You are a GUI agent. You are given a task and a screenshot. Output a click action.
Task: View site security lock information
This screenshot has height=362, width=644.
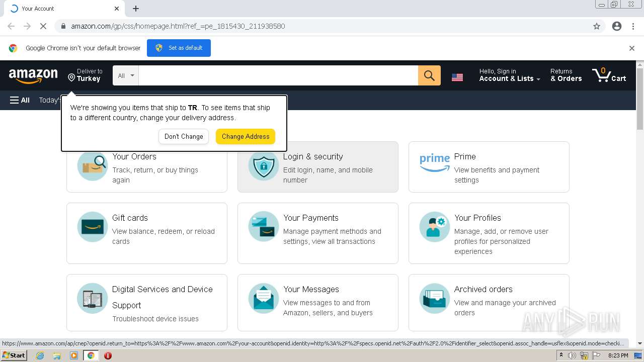[x=63, y=26]
